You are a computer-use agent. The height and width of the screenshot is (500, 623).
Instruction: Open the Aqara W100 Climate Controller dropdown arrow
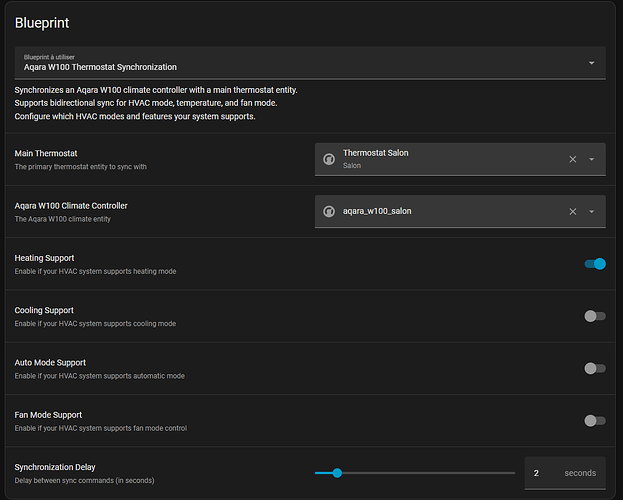[x=591, y=211]
